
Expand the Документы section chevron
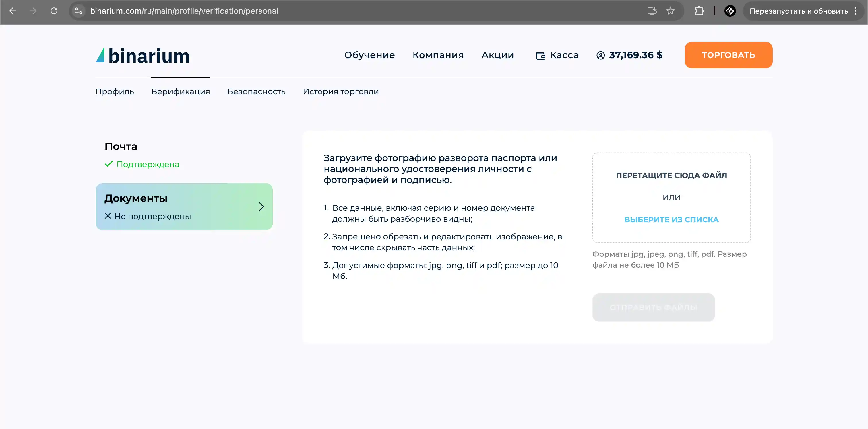coord(261,207)
